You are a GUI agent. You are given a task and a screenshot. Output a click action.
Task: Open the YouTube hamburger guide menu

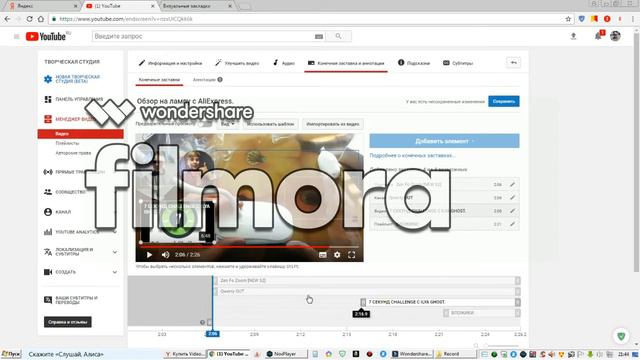(x=17, y=36)
